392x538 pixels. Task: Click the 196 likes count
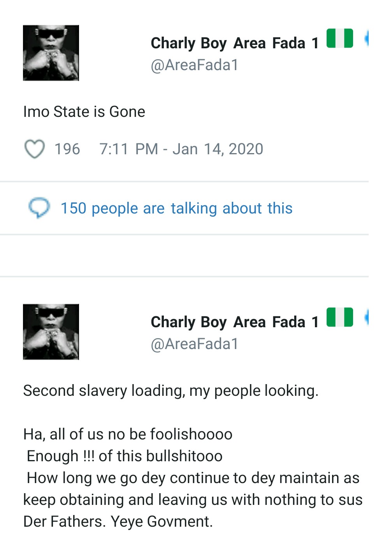(x=67, y=149)
